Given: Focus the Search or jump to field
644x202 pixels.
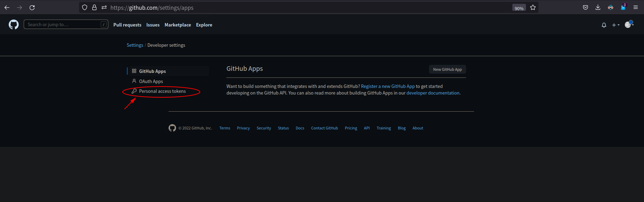Looking at the screenshot, I should pyautogui.click(x=66, y=24).
